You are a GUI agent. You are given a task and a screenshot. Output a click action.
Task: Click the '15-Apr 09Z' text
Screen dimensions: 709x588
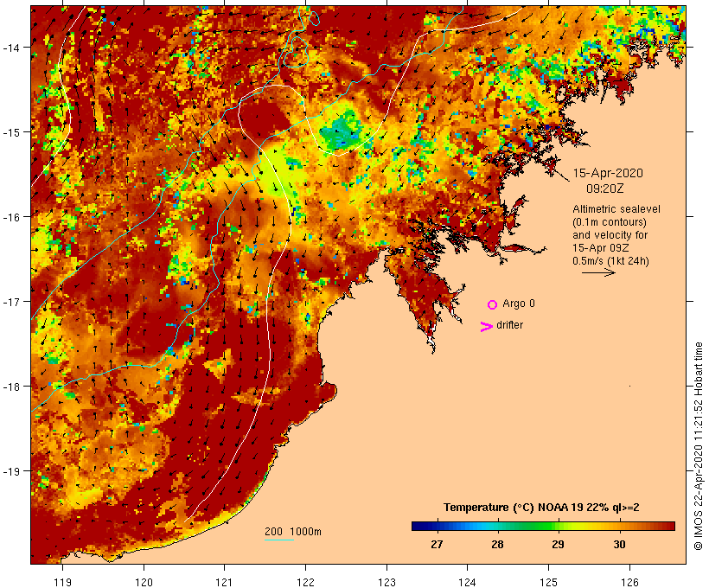tap(600, 248)
